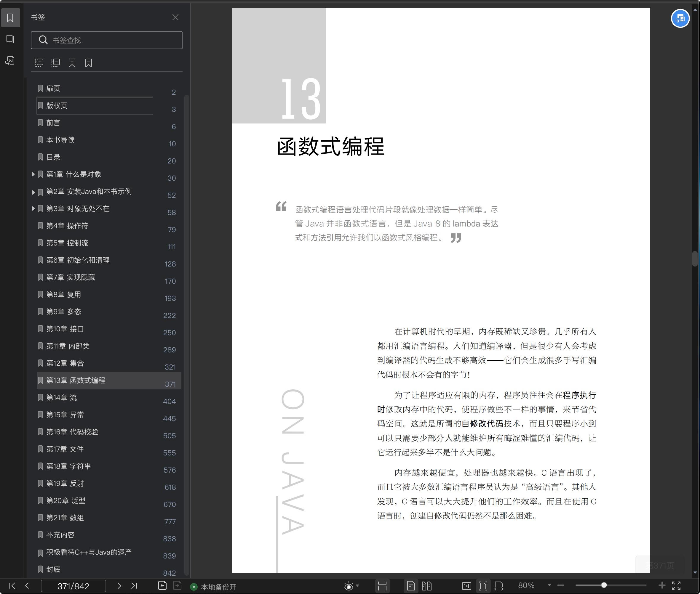This screenshot has width=700, height=594.
Task: Enter fullscreen mode icon
Action: (x=676, y=586)
